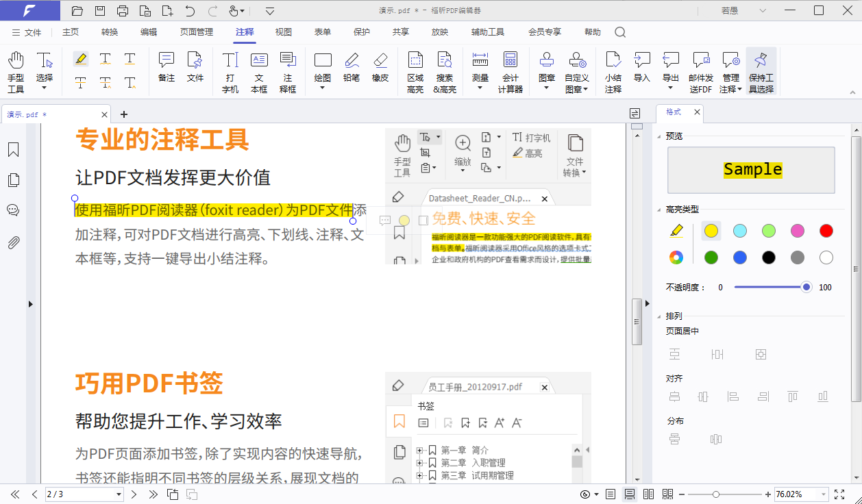Open a new document tab with plus
The image size is (862, 504).
(124, 114)
